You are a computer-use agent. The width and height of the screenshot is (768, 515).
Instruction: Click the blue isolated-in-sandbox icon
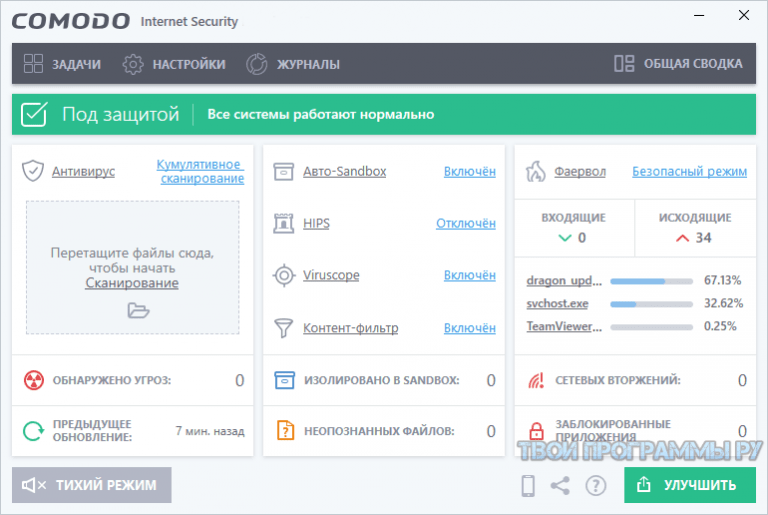pos(285,380)
